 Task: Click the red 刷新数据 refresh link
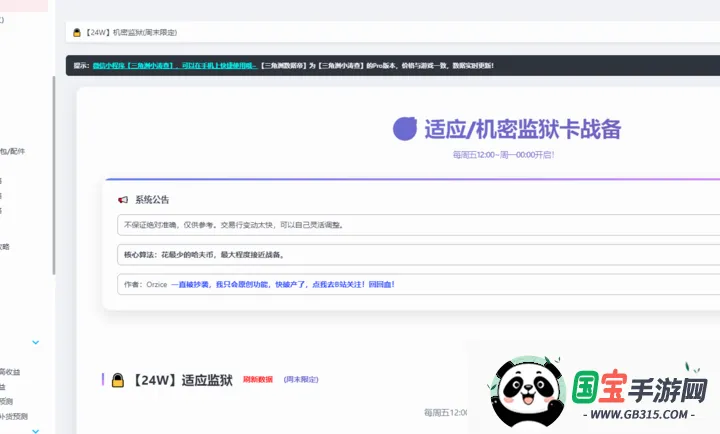point(257,380)
